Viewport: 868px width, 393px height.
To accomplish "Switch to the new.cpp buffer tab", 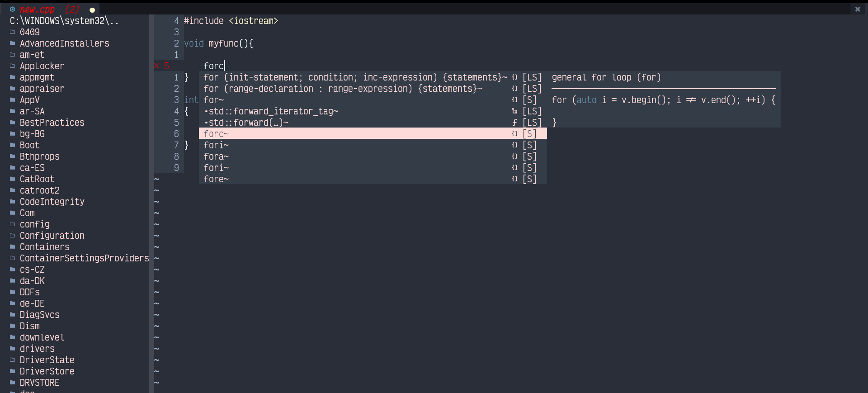I will [x=38, y=9].
